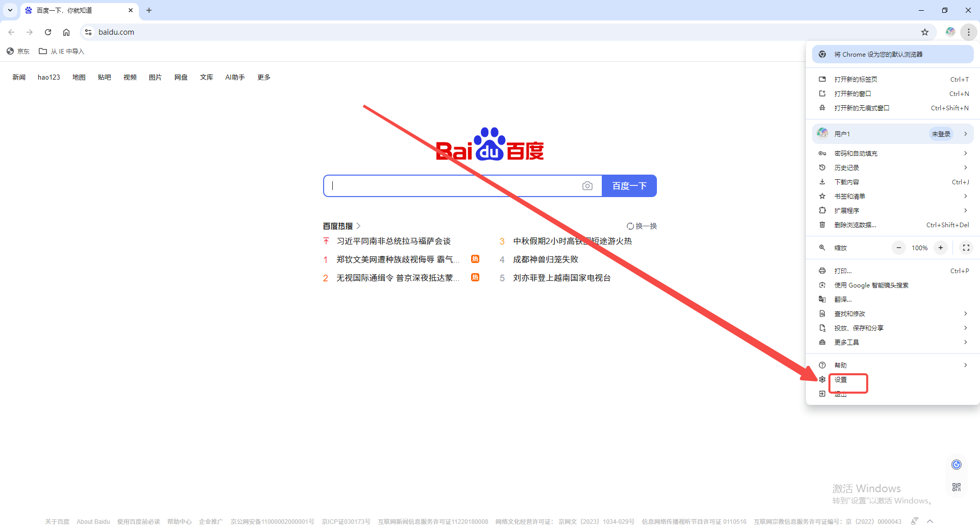This screenshot has width=980, height=531.
Task: Open the 地图 navigation link
Action: click(79, 77)
